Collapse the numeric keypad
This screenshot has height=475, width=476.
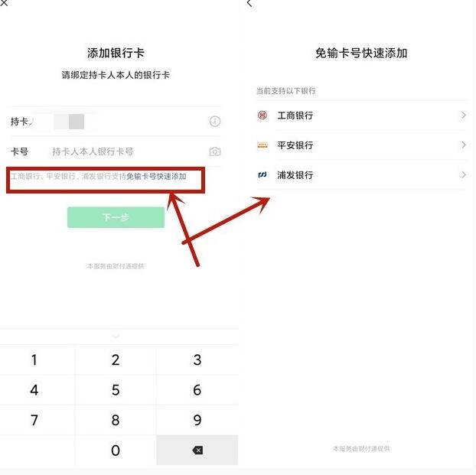(x=116, y=337)
